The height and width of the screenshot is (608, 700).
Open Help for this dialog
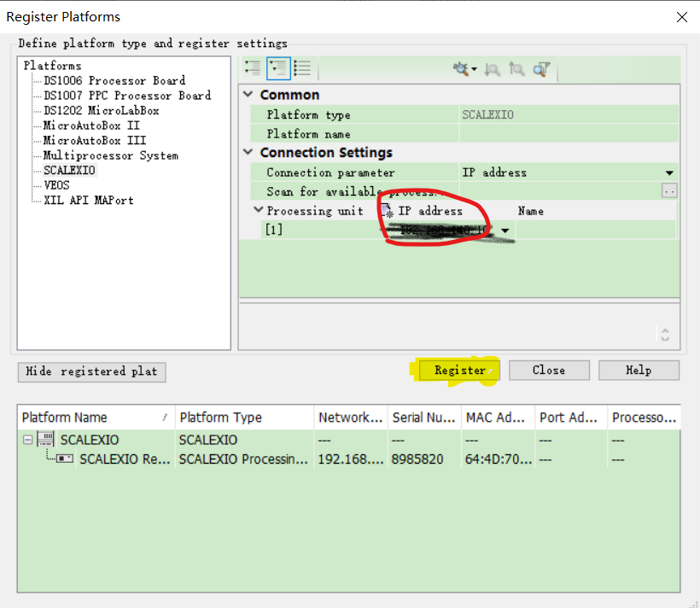tap(639, 370)
